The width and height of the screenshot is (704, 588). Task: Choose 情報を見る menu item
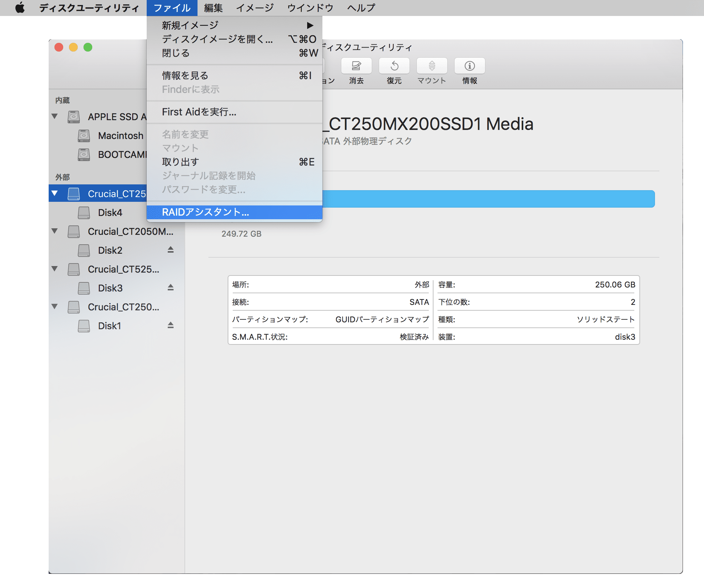pyautogui.click(x=235, y=75)
